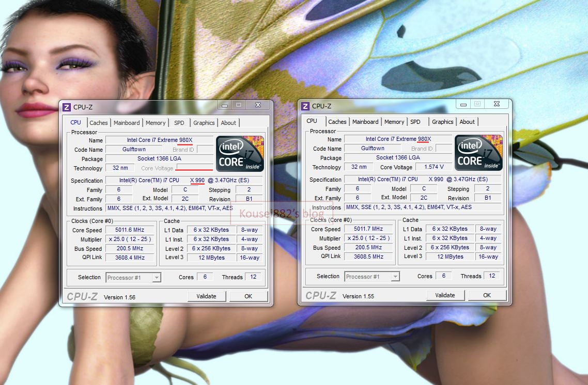This screenshot has width=588, height=385.
Task: Click the Name field in left CPU-Z window
Action: (x=159, y=140)
